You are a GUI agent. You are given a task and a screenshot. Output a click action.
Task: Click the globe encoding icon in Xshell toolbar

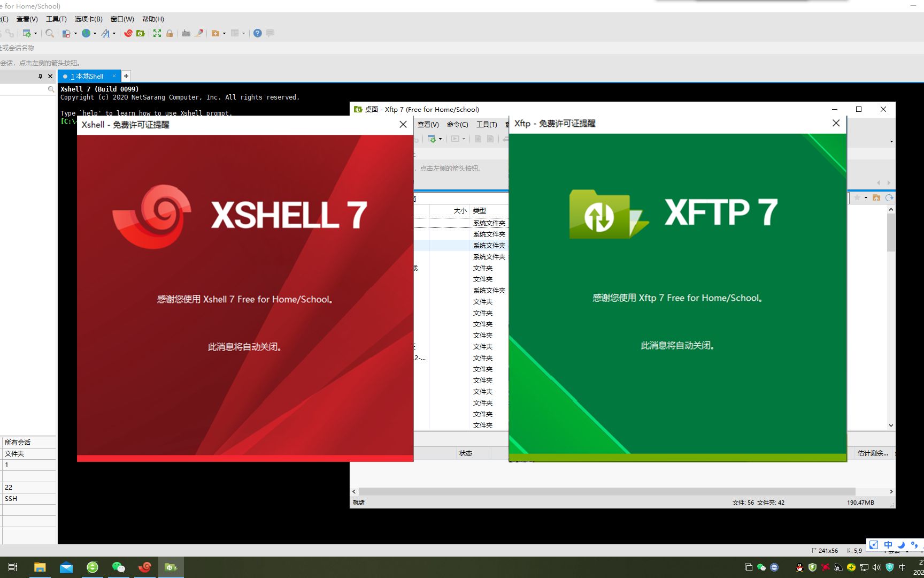[x=86, y=33]
